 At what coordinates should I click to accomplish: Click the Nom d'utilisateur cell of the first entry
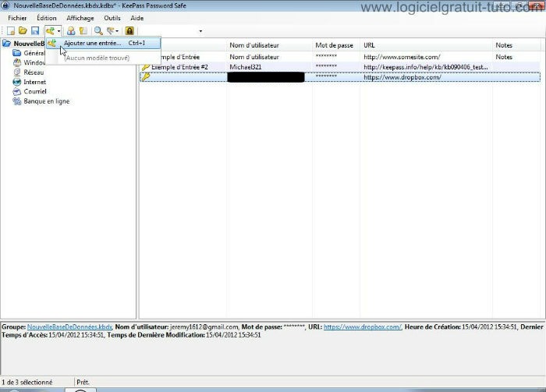[x=254, y=57]
